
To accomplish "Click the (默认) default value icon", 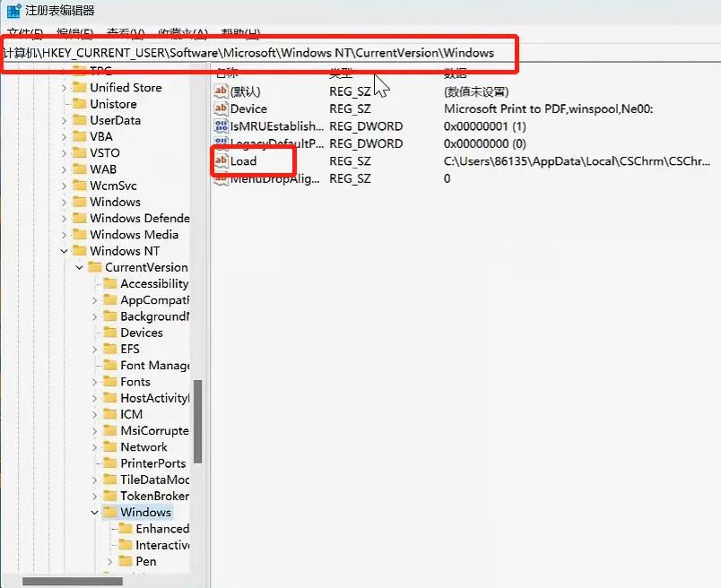I will coord(222,91).
